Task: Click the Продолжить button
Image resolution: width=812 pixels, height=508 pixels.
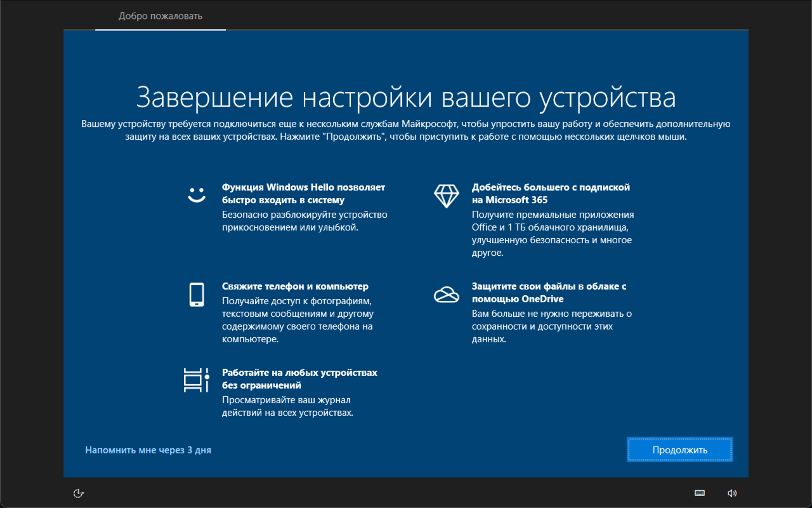Action: tap(679, 450)
